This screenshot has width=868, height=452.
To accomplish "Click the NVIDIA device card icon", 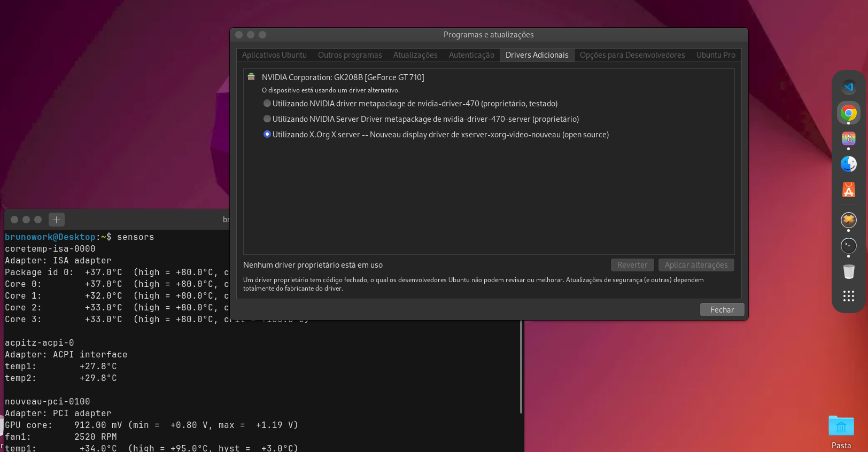I will coord(251,77).
